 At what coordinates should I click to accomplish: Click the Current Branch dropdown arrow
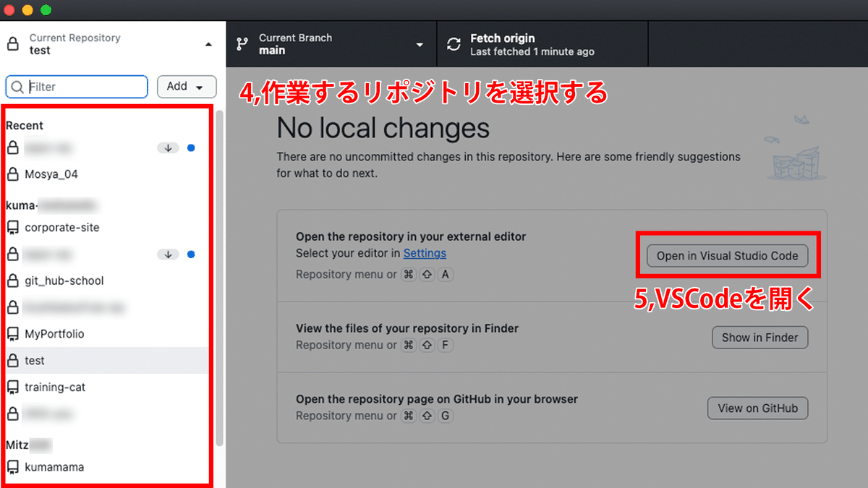pos(420,45)
